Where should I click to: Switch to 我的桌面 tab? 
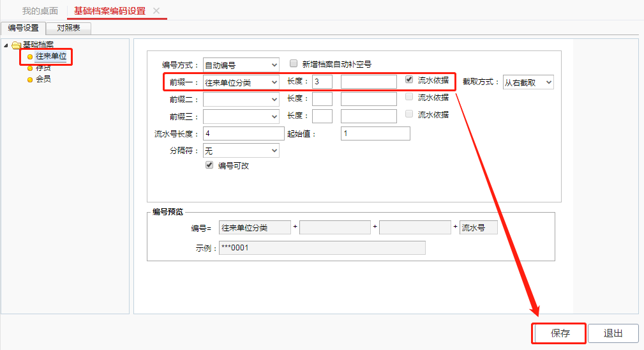click(40, 11)
